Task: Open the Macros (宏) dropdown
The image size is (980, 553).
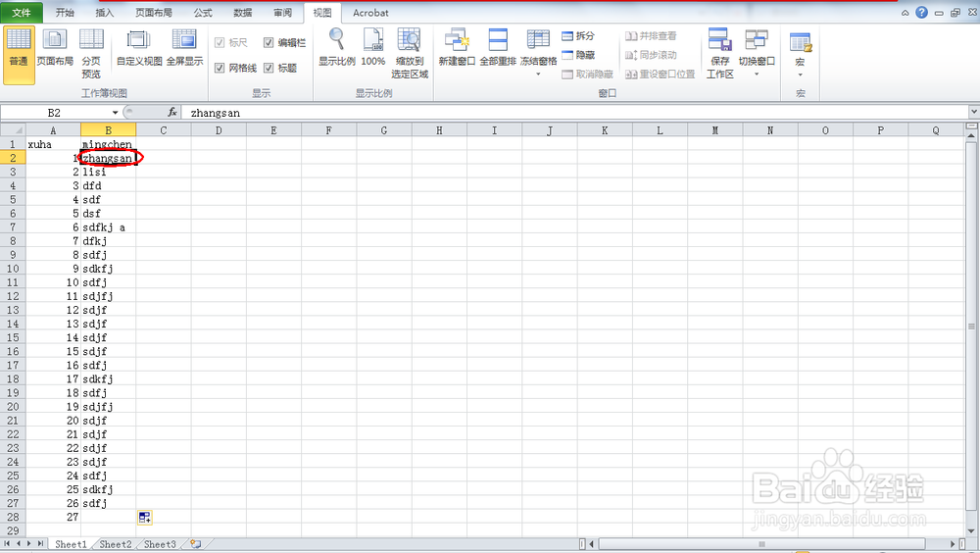Action: pos(800,54)
